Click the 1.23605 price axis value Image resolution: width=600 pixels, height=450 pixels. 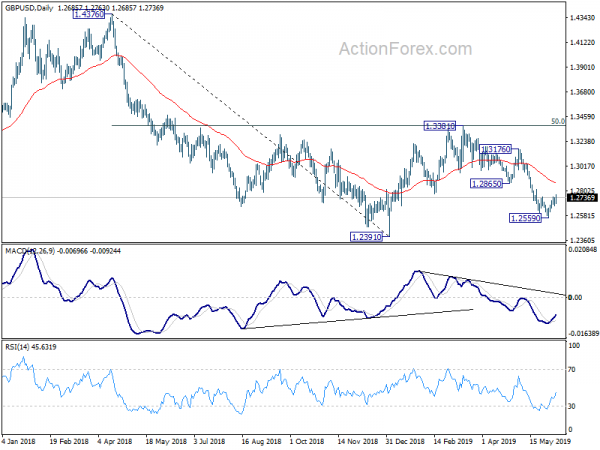[x=582, y=240]
